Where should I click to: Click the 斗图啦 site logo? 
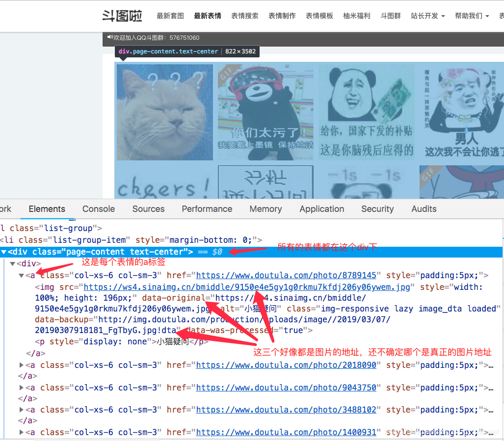coord(122,15)
